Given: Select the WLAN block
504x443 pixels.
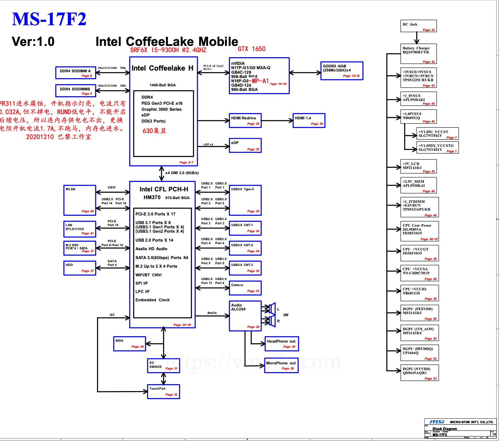Looking at the screenshot, I should [x=80, y=200].
